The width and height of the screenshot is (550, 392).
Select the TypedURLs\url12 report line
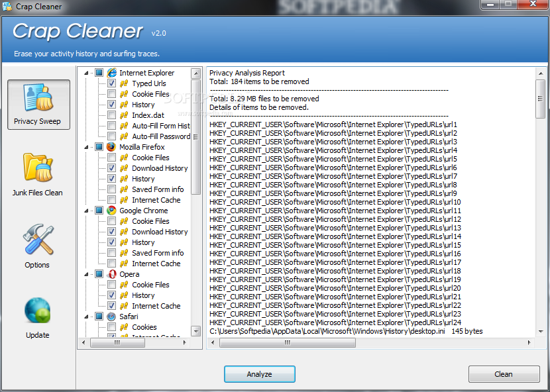pyautogui.click(x=335, y=219)
